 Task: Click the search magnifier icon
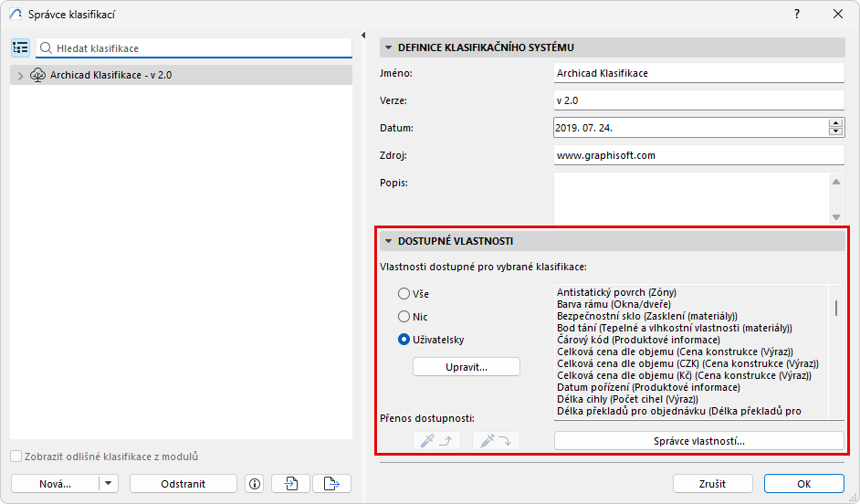coord(46,48)
